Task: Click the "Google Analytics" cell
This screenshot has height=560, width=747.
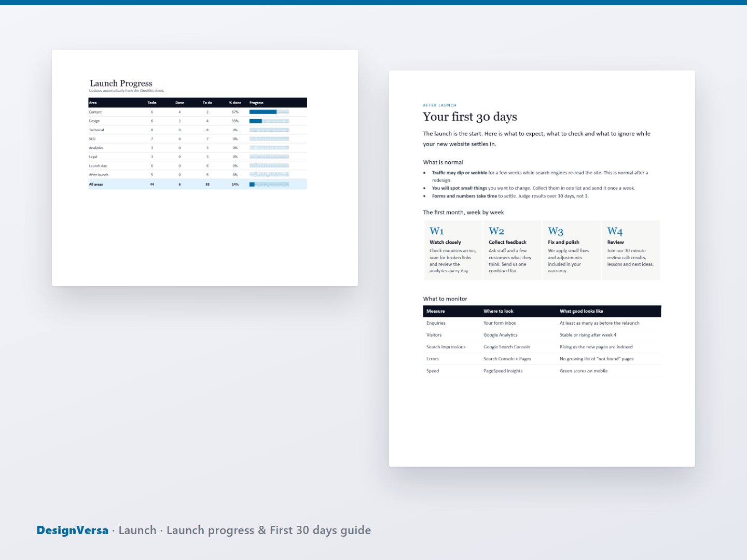Action: coord(501,335)
